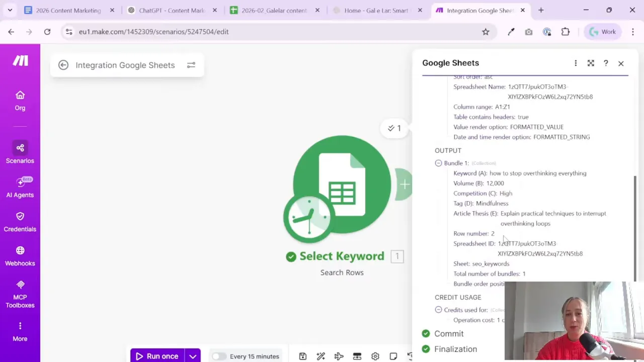The height and width of the screenshot is (362, 644).
Task: Save the scenario with the disk icon
Action: (x=303, y=356)
